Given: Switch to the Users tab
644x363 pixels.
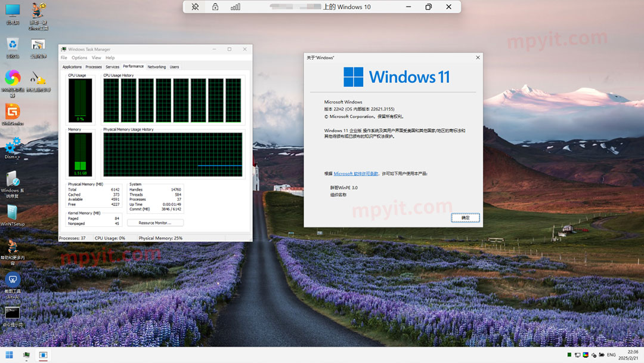Looking at the screenshot, I should (175, 67).
